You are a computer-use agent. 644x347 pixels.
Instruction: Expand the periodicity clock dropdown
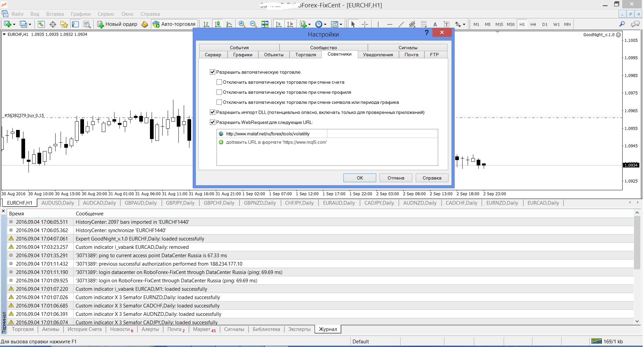[x=325, y=24]
